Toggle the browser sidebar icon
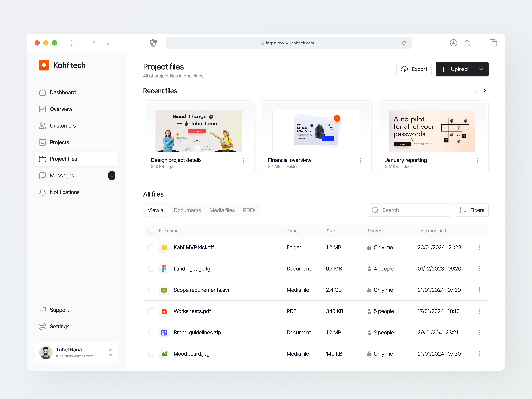Screen dimensions: 532x399 tap(74, 43)
